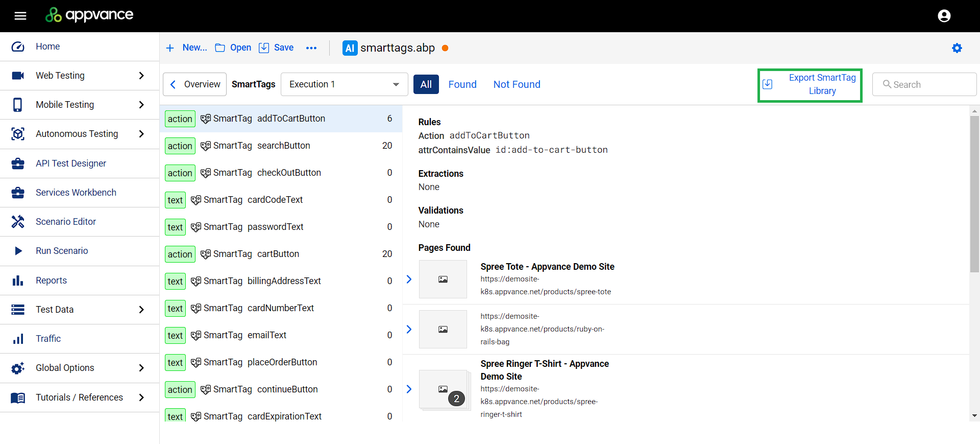Viewport: 980px width, 444px height.
Task: Click the Scenario Editor tools icon
Action: click(18, 222)
